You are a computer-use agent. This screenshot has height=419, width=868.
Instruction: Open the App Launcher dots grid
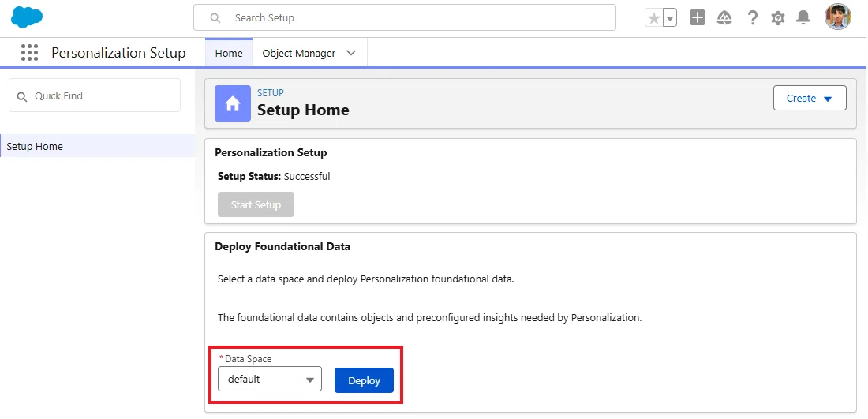coord(29,53)
